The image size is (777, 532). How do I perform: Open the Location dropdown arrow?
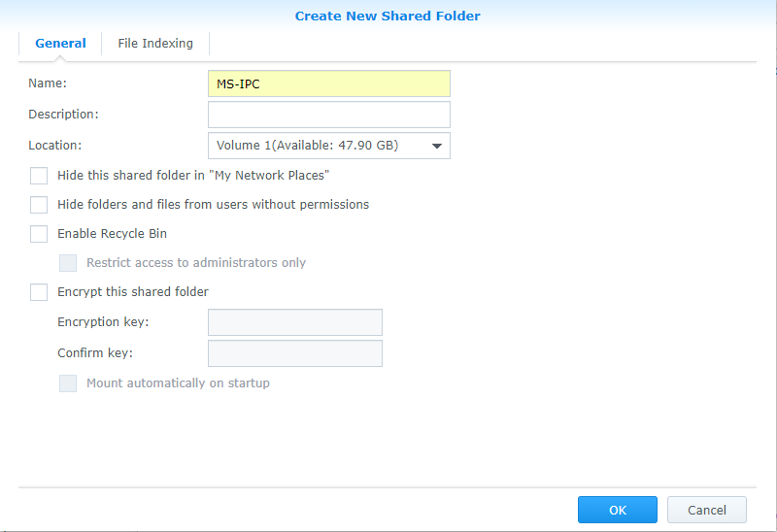point(436,146)
